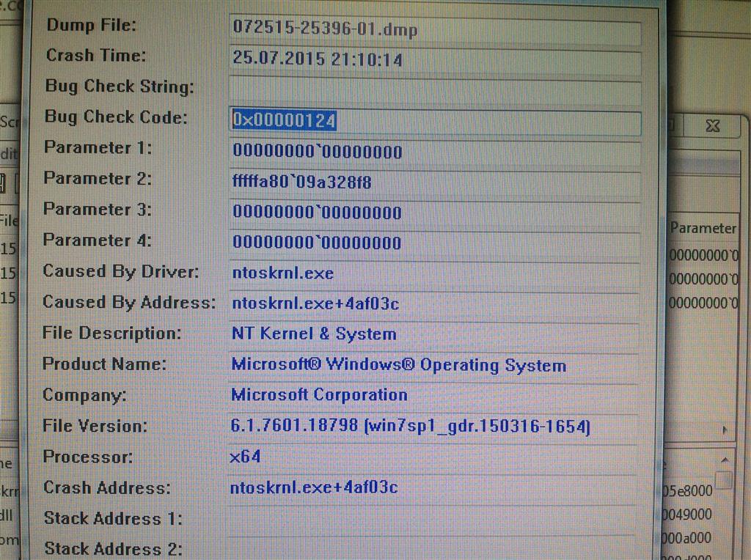Click the Parameter column header in background window
The height and width of the screenshot is (560, 751).
coord(703,228)
